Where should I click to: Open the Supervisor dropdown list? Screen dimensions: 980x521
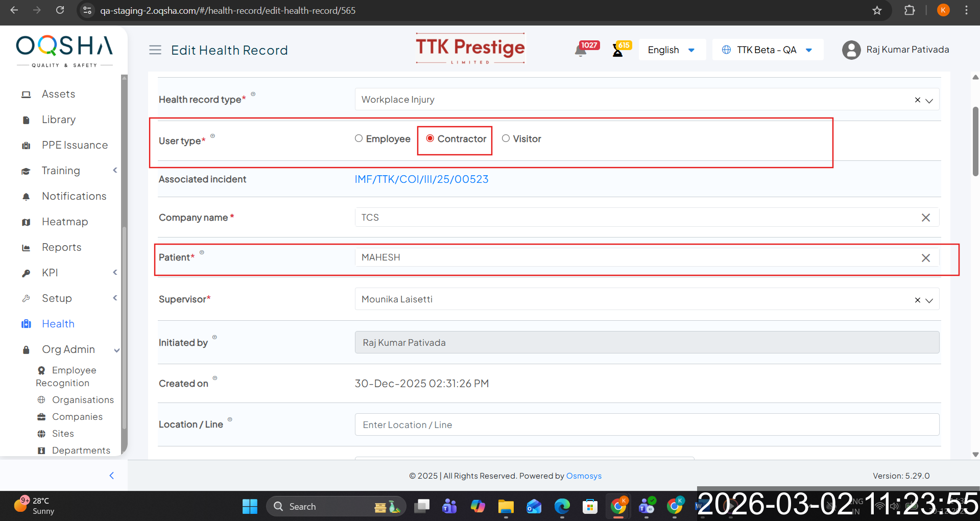(929, 300)
